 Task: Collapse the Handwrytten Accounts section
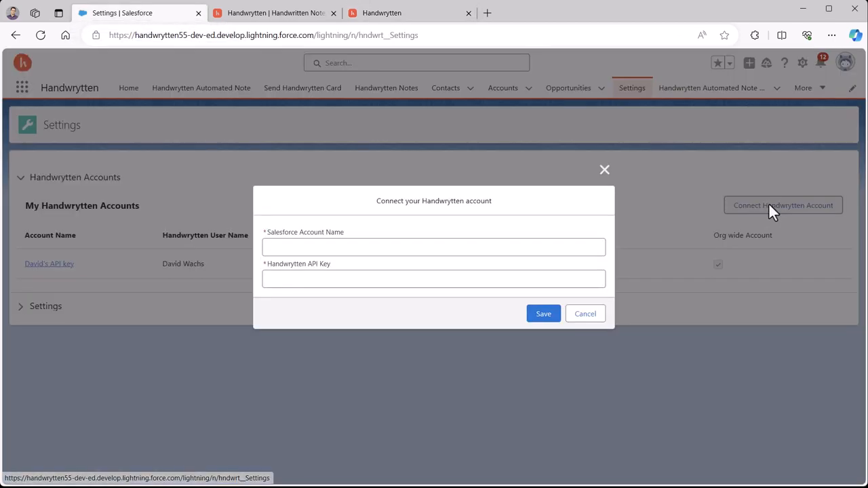pos(20,178)
